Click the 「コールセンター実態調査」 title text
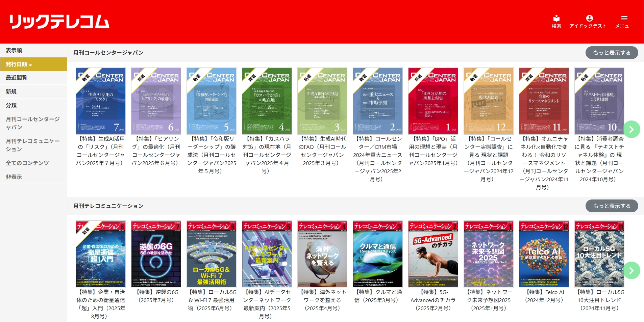This screenshot has height=322, width=644. (489, 159)
